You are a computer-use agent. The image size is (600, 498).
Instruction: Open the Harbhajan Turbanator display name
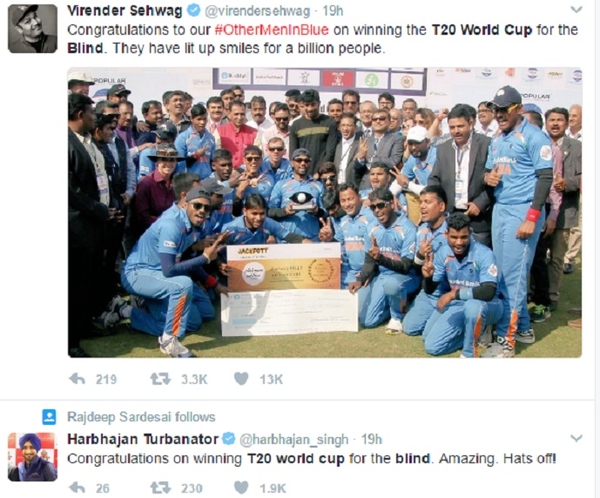143,439
